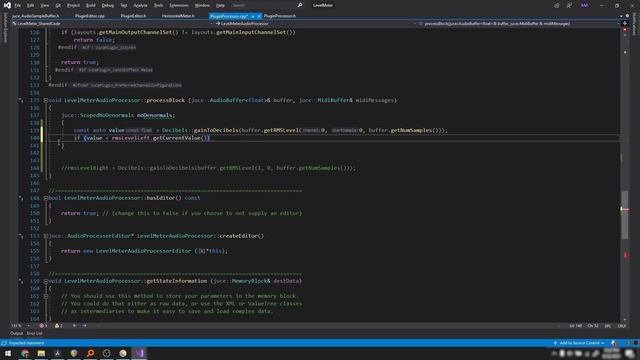
Task: Open the Windows Start button
Action: pos(8,353)
